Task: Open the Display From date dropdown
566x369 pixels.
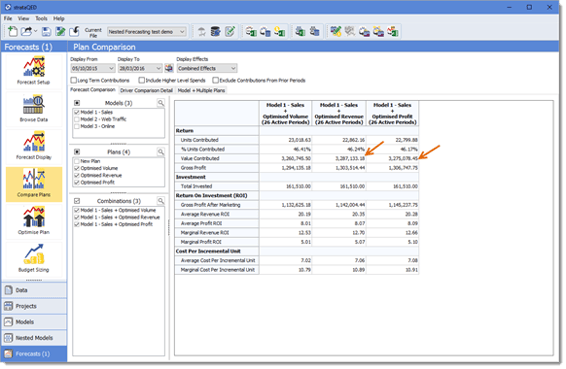Action: coord(111,68)
